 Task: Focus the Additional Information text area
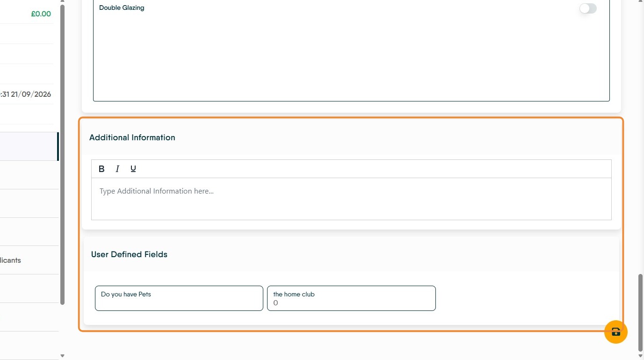(x=351, y=199)
